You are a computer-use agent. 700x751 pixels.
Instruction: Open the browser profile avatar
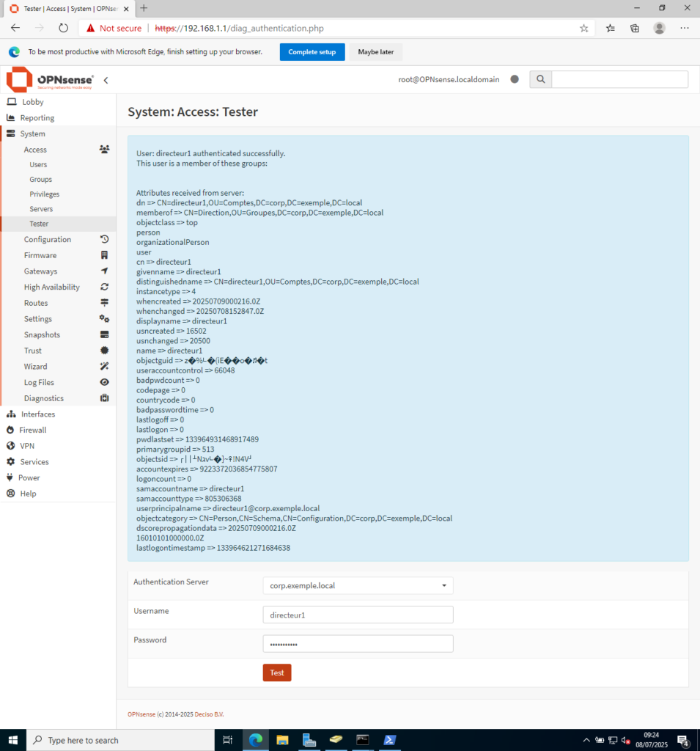pos(659,29)
